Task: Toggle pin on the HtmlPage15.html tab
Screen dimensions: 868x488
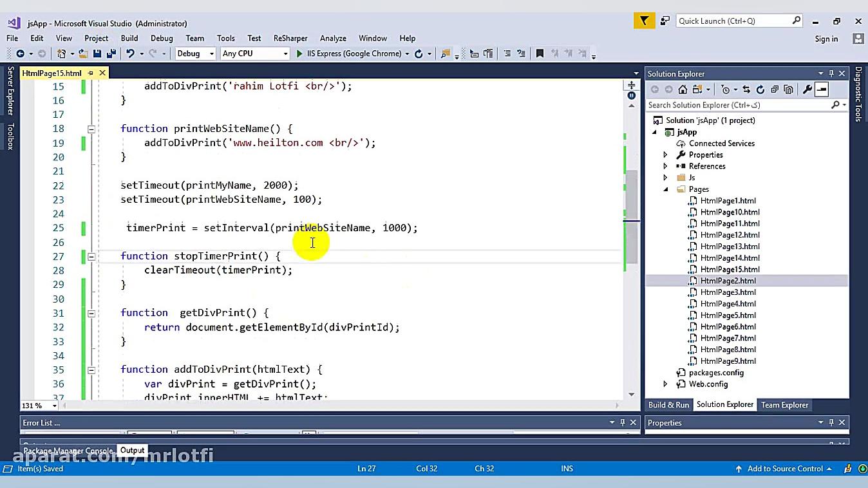Action: [x=91, y=73]
